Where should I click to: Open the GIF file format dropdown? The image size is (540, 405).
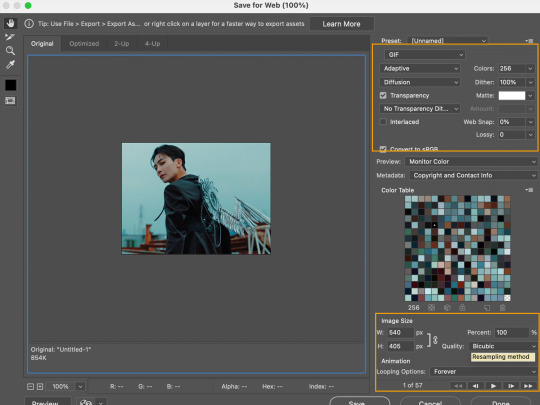(425, 54)
